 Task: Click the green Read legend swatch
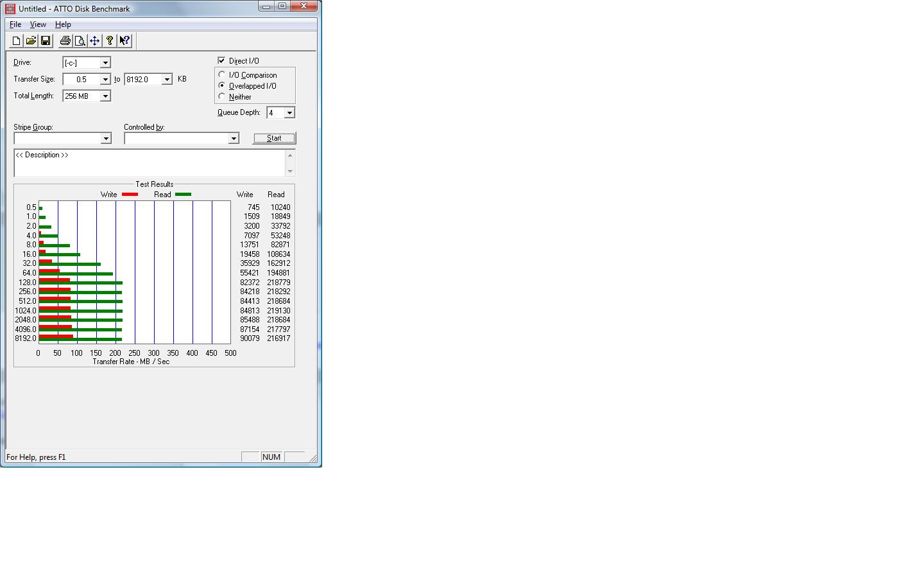[183, 194]
